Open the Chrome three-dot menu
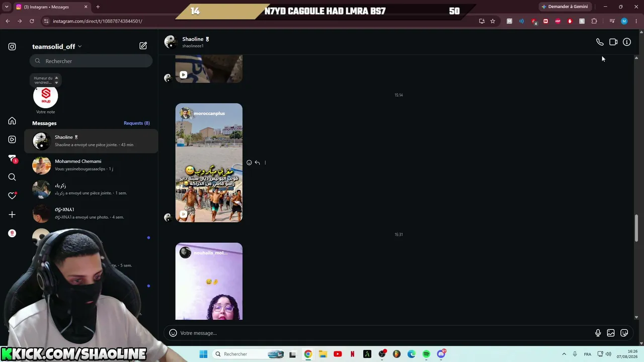 coord(636,21)
